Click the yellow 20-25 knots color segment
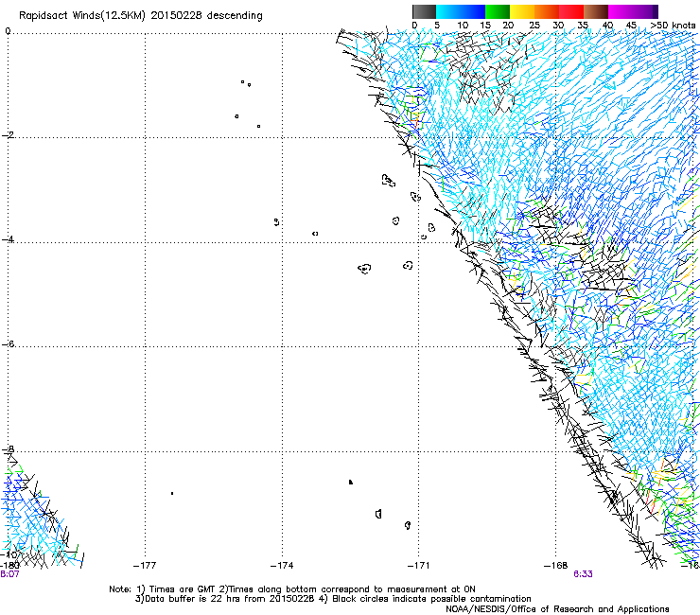700x615 pixels. click(522, 11)
